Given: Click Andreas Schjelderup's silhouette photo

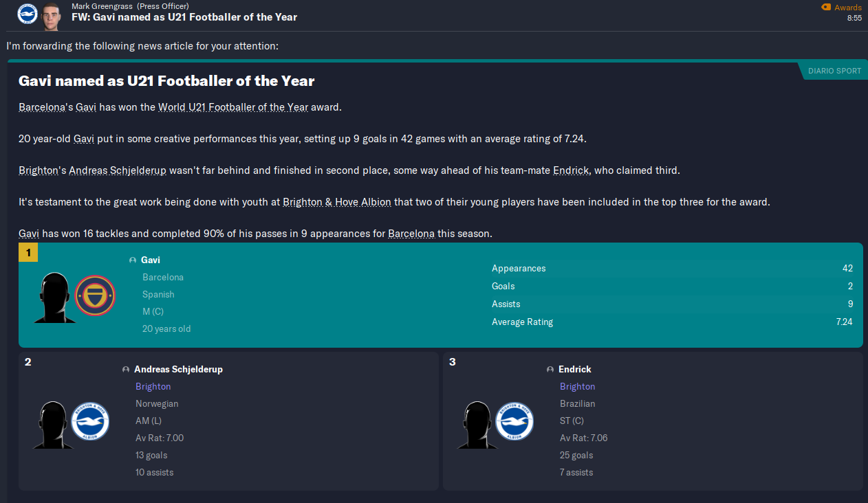Looking at the screenshot, I should 53,424.
